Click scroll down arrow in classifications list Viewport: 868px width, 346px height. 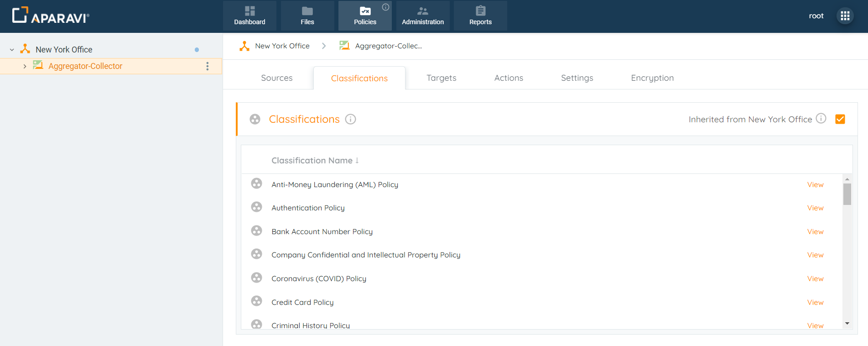coord(847,323)
